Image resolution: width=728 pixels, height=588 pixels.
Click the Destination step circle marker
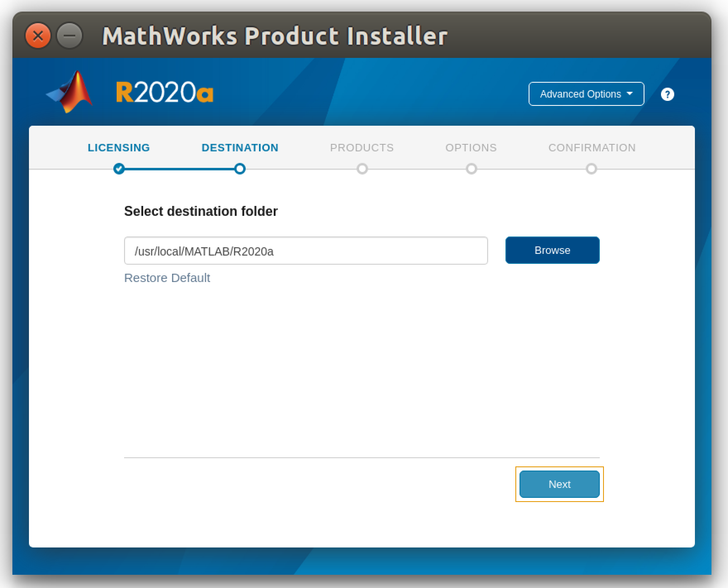tap(240, 169)
